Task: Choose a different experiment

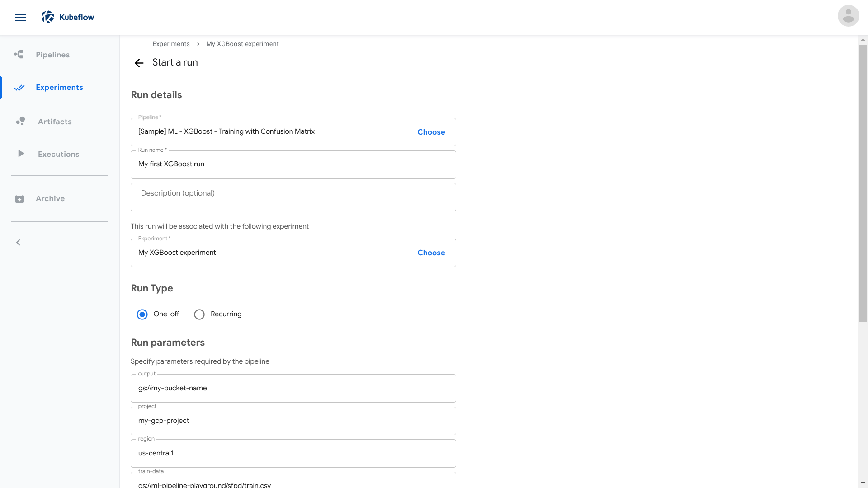Action: (x=431, y=253)
